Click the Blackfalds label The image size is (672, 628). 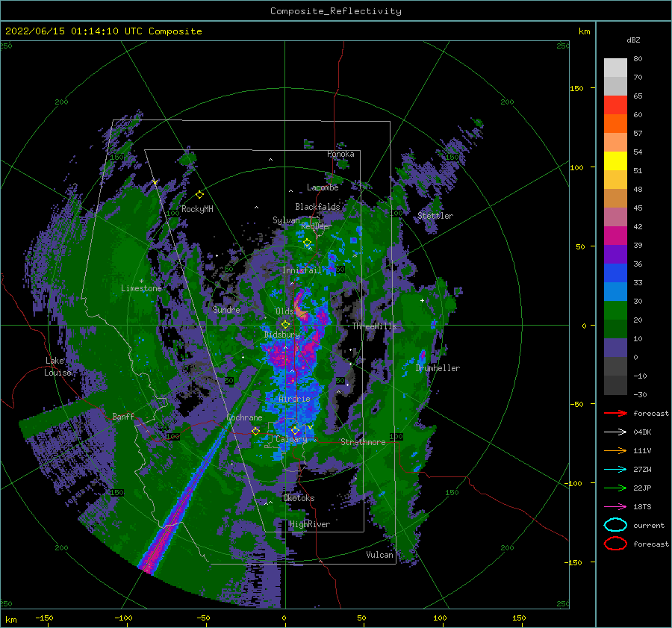[317, 207]
